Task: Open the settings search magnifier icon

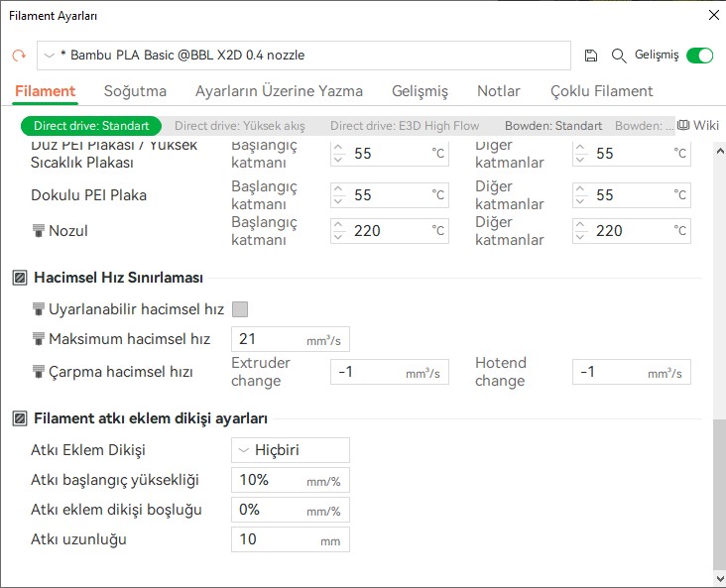Action: click(x=619, y=56)
